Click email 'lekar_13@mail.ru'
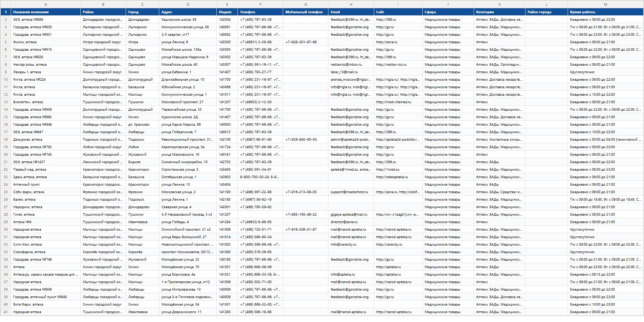 tap(351, 72)
